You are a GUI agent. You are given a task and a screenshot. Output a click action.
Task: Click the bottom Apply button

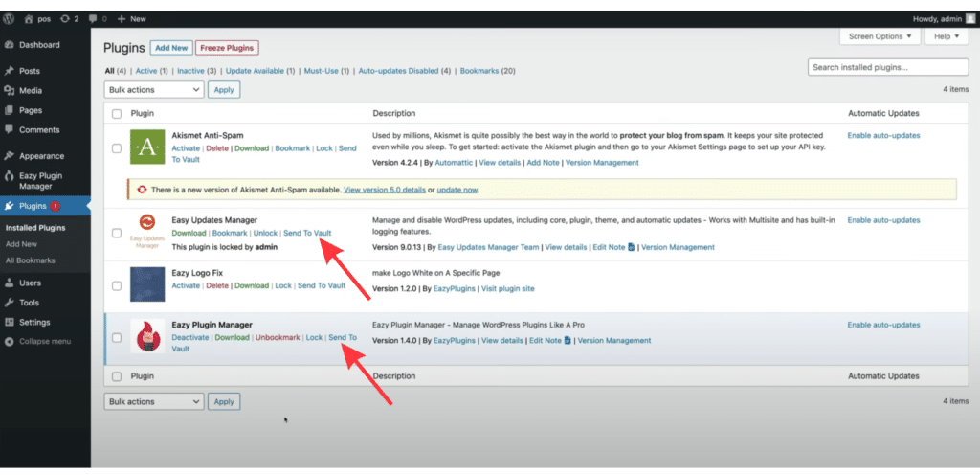coord(224,401)
